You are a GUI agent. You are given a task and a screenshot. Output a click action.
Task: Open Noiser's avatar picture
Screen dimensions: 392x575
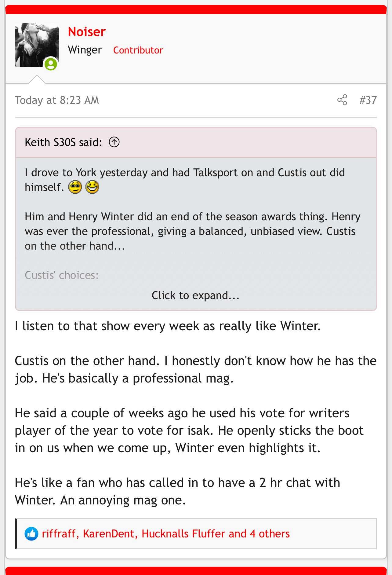pyautogui.click(x=37, y=45)
